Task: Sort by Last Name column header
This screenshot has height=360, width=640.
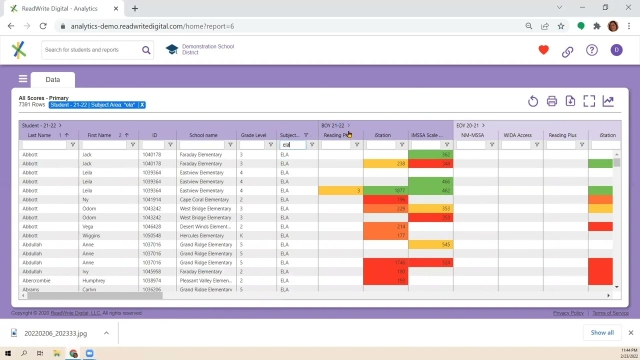Action: pos(39,135)
